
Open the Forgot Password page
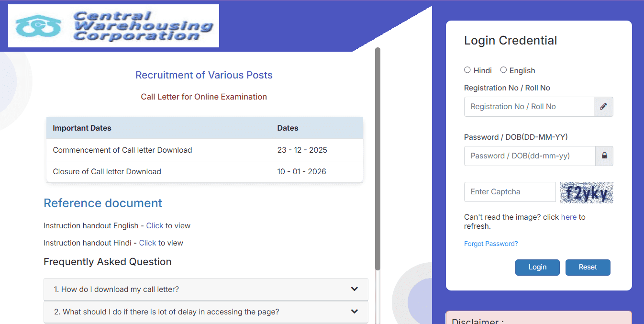pos(490,244)
